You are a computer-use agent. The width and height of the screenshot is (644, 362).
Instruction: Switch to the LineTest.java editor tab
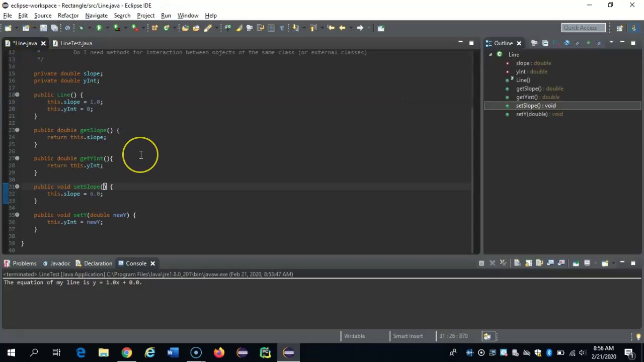pos(76,43)
